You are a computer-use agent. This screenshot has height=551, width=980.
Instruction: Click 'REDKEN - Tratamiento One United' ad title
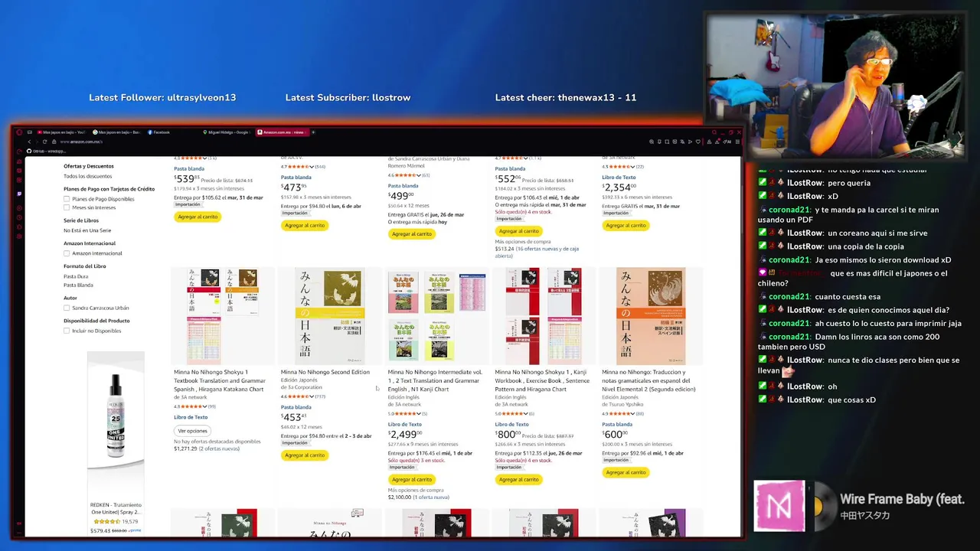point(116,508)
